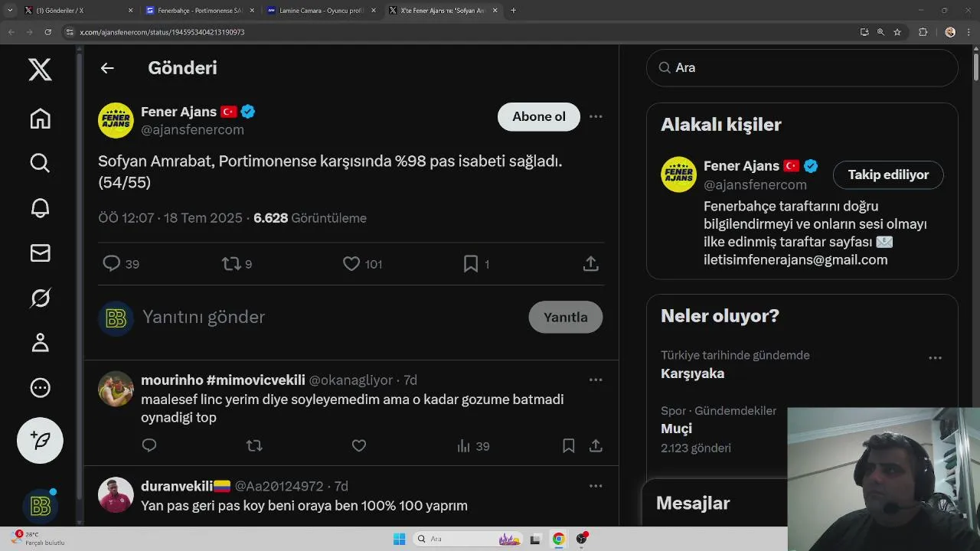Open the main post's three-dot menu
Viewport: 980px width, 551px height.
pyautogui.click(x=596, y=116)
